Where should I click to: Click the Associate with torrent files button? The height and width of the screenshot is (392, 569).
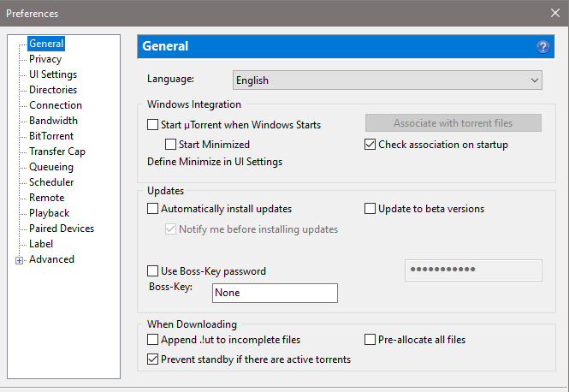click(453, 123)
